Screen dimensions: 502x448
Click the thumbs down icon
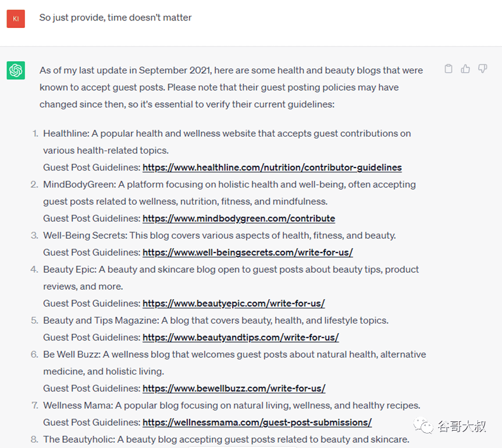pyautogui.click(x=482, y=69)
